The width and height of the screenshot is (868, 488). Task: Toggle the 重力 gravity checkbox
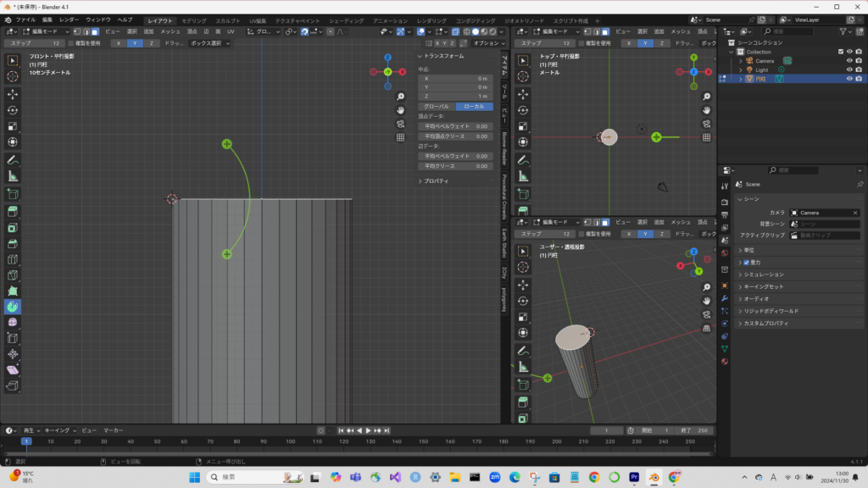(747, 263)
